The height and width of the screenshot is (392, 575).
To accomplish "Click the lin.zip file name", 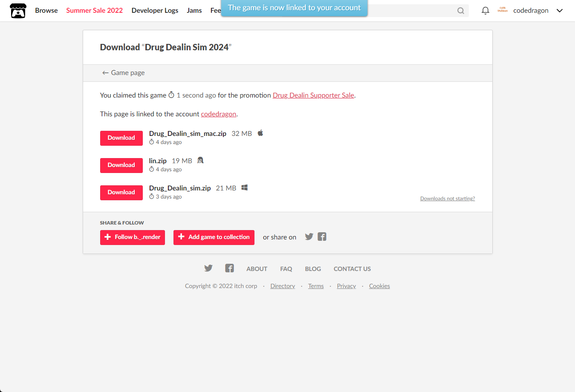I will pyautogui.click(x=158, y=161).
